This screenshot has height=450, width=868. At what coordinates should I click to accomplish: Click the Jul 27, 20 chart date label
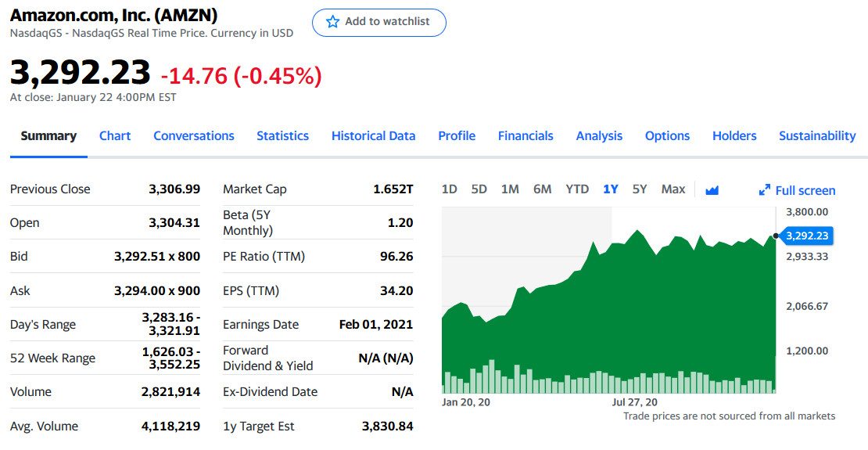click(634, 402)
